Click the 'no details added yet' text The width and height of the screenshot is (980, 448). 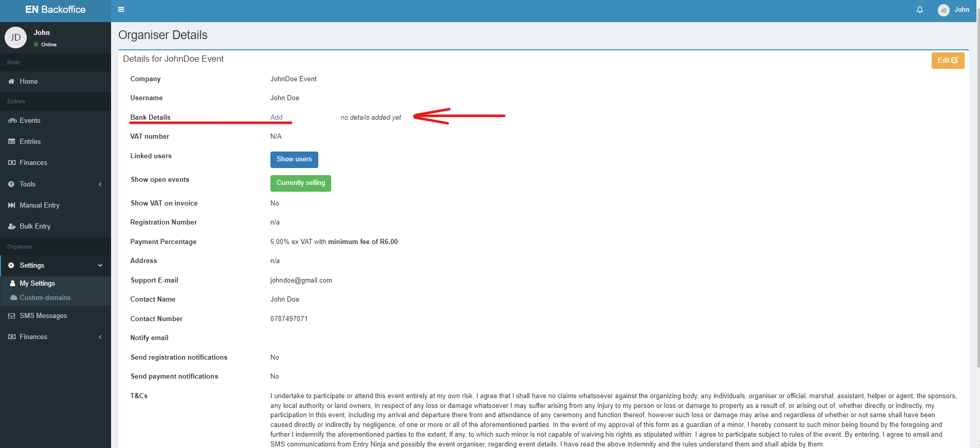[x=371, y=118]
